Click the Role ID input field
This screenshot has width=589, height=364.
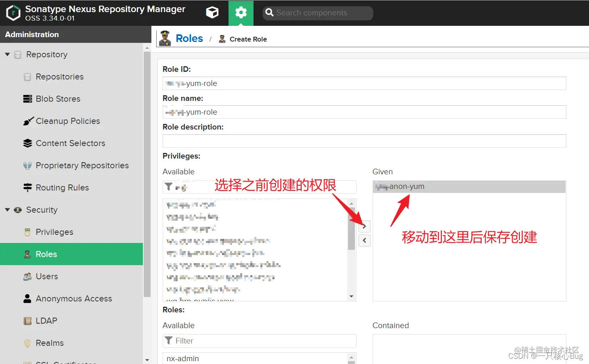click(x=364, y=84)
